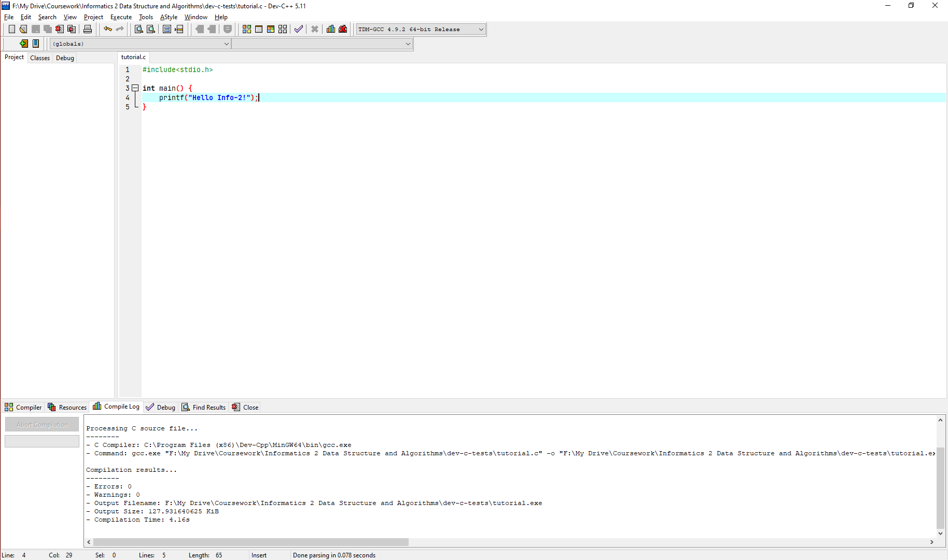The height and width of the screenshot is (560, 948).
Task: Select the tutorial.c editor tab
Action: [x=133, y=57]
